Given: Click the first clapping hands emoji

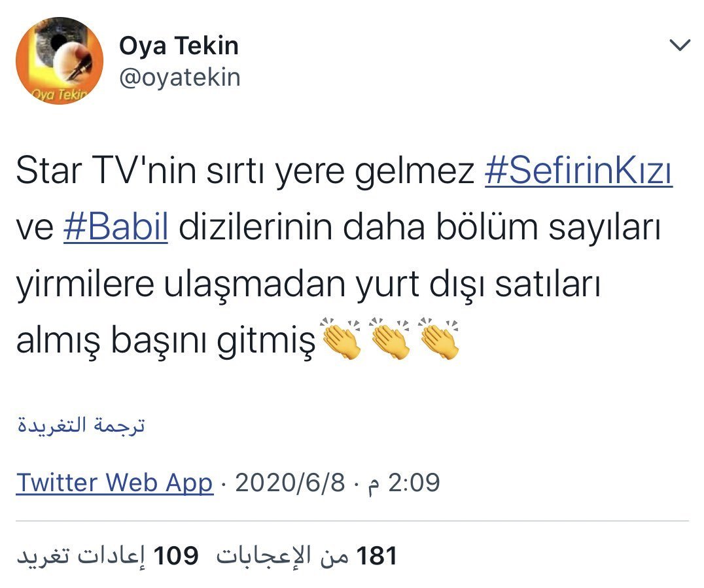Looking at the screenshot, I should tap(342, 338).
